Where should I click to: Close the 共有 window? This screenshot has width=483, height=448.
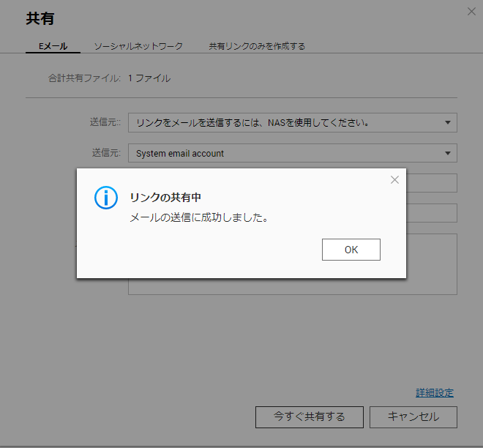click(x=471, y=12)
